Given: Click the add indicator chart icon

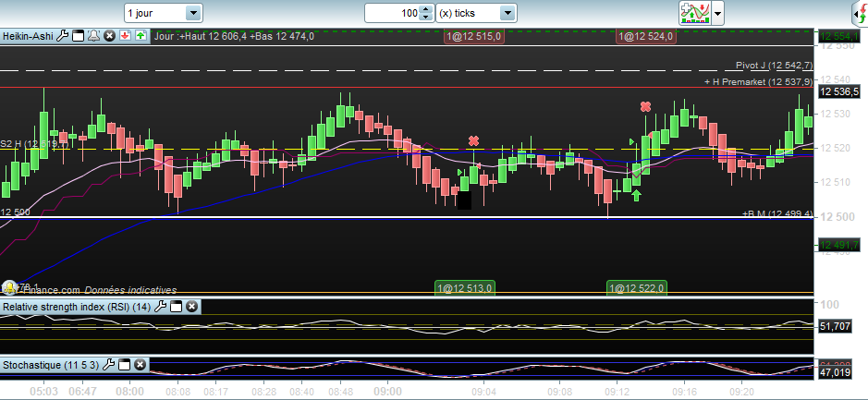Looking at the screenshot, I should click(x=694, y=13).
